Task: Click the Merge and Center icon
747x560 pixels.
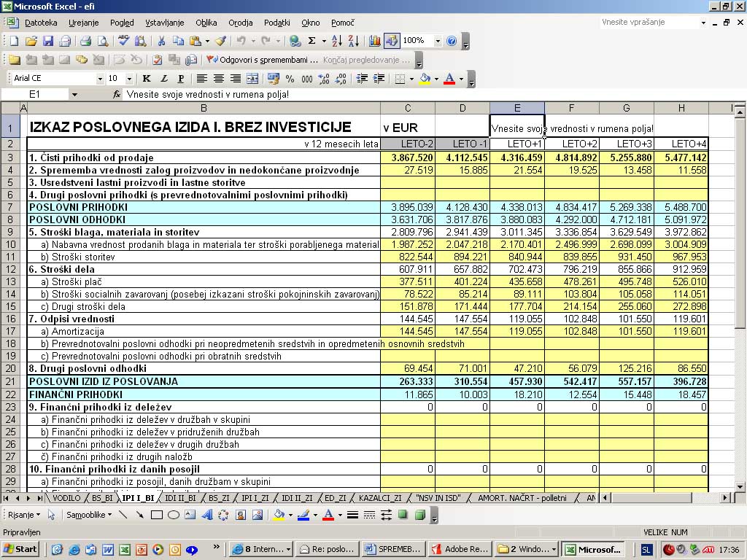Action: 252,79
